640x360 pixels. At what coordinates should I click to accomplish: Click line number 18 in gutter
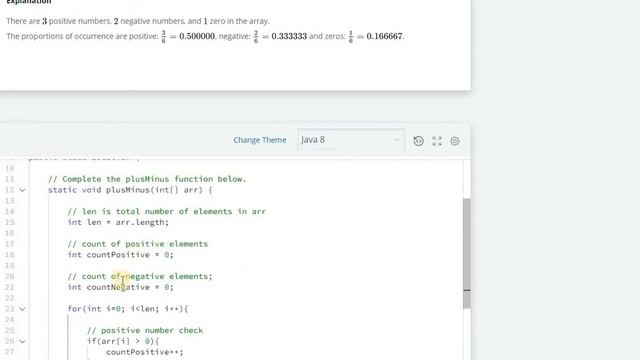coord(10,255)
